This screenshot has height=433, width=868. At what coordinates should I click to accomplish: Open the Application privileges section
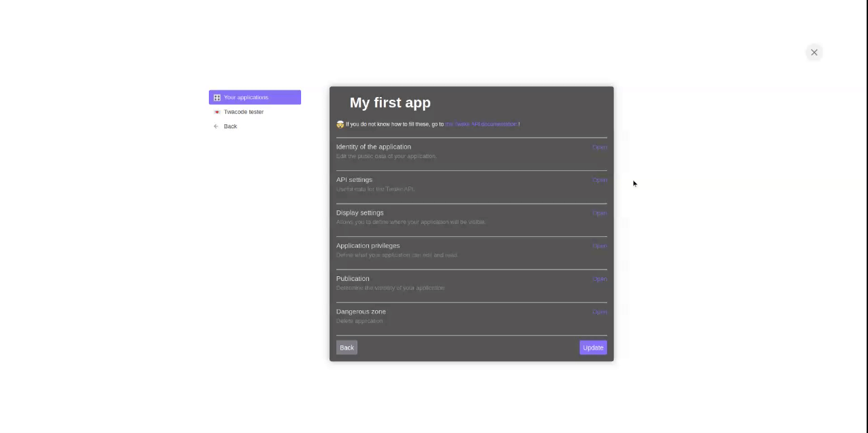pyautogui.click(x=599, y=246)
